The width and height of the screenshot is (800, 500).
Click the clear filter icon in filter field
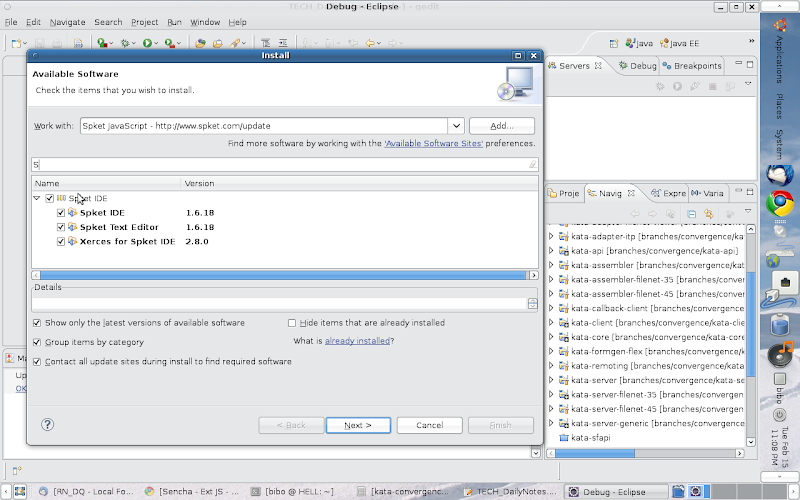pos(532,164)
